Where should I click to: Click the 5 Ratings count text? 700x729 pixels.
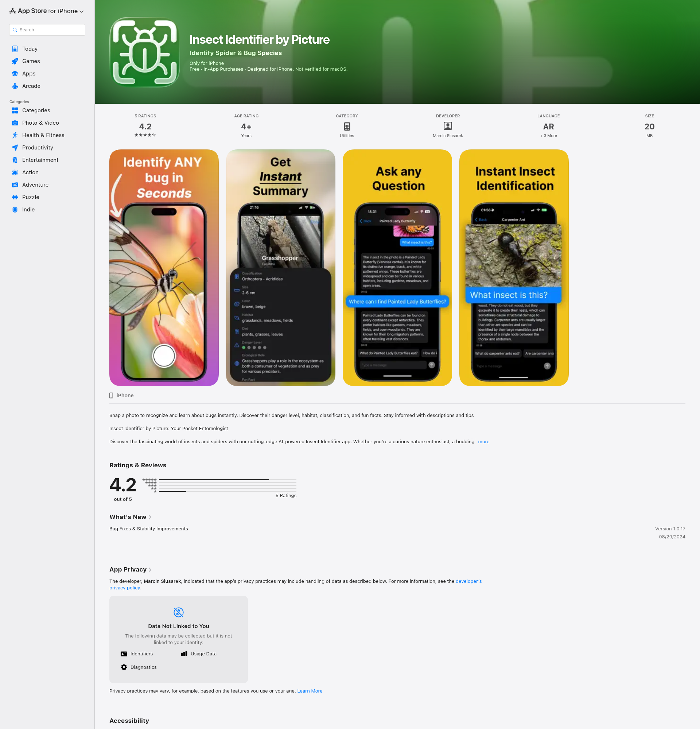pos(286,495)
